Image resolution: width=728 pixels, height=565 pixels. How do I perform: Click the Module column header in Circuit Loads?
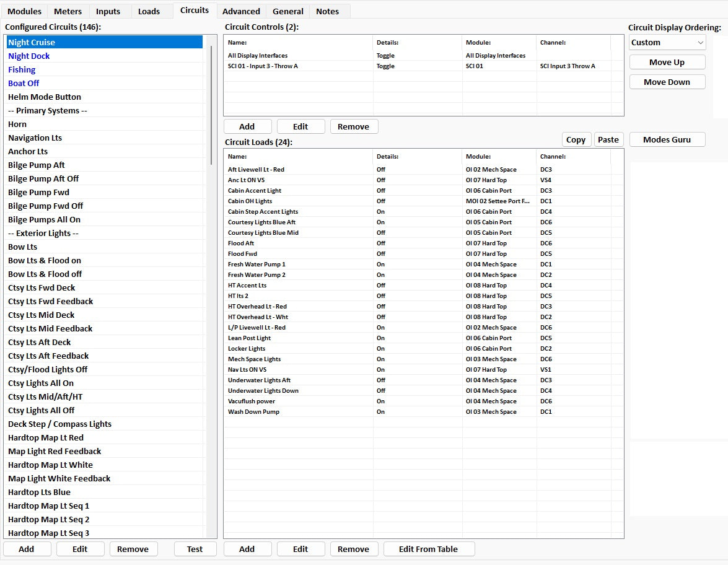point(478,157)
